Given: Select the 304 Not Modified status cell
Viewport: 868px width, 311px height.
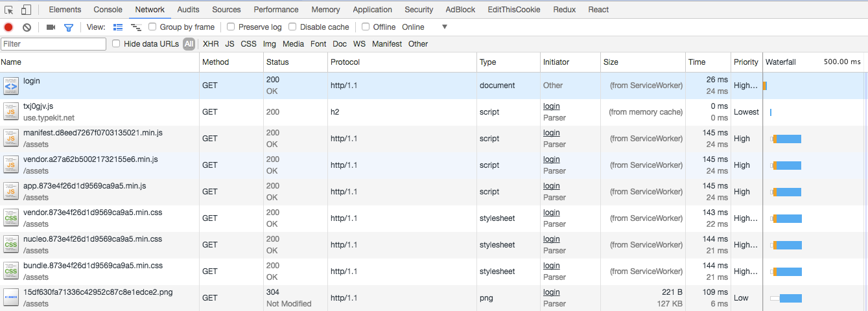Looking at the screenshot, I should pos(296,298).
